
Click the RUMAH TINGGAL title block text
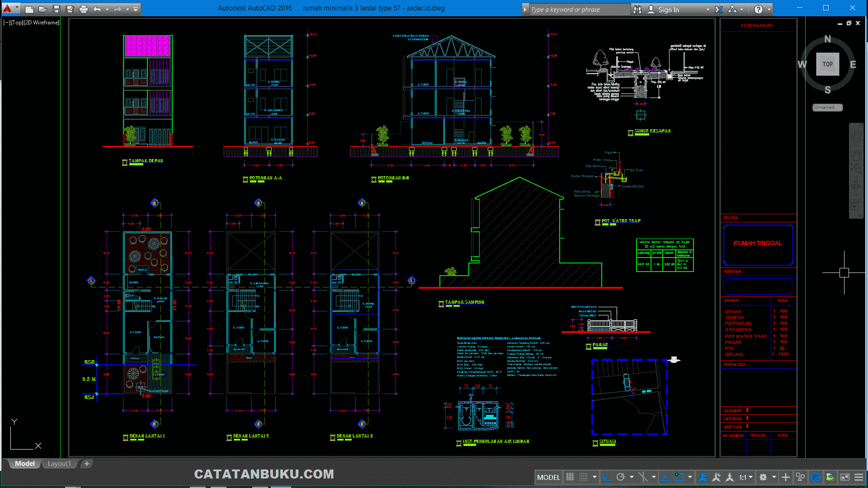[x=758, y=243]
